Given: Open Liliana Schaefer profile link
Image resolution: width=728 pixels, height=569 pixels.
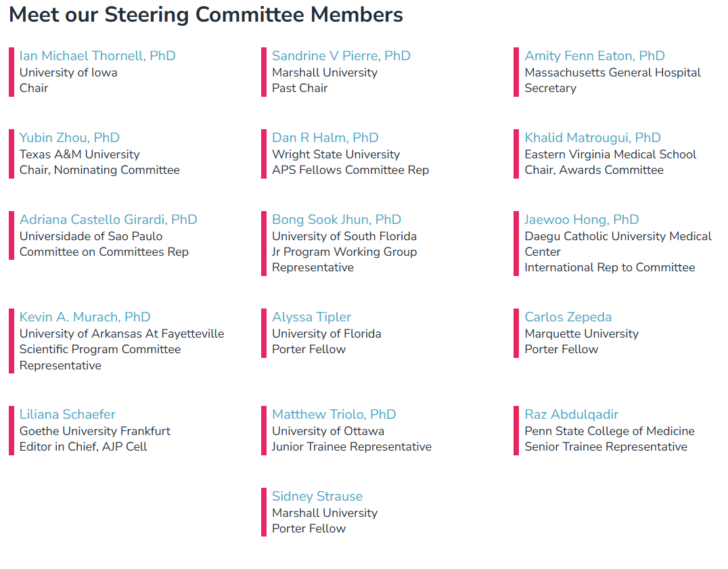Looking at the screenshot, I should pyautogui.click(x=68, y=415).
